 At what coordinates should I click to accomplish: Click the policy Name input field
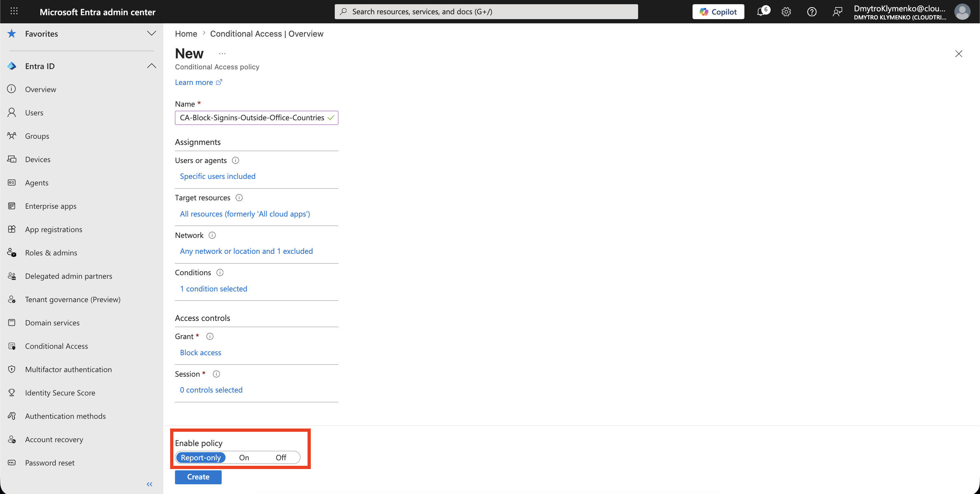[256, 118]
